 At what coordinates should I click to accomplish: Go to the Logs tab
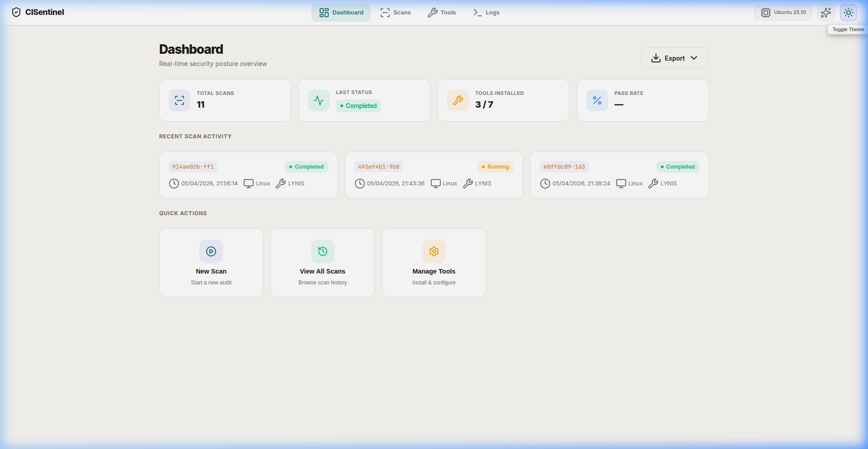[486, 13]
